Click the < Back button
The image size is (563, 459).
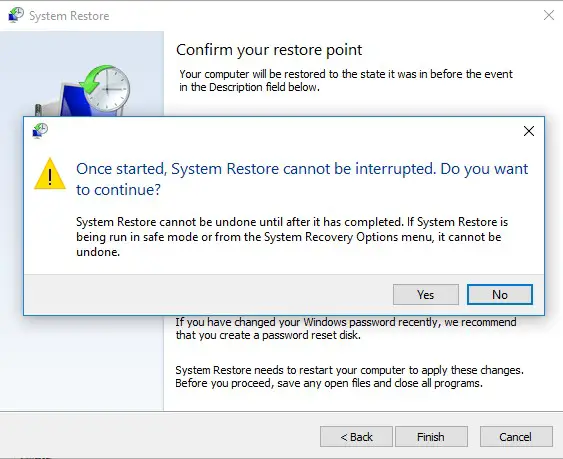[x=356, y=437]
